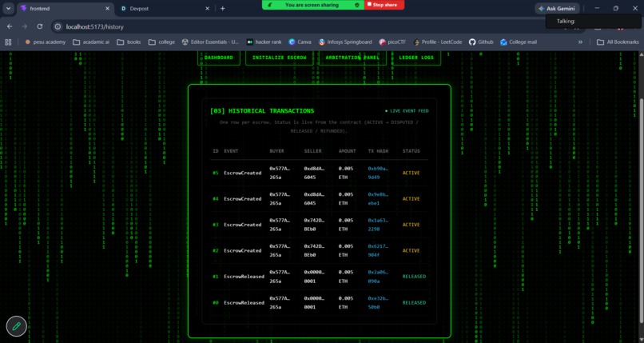Click RELEASED status of escrow #0
Image resolution: width=644 pixels, height=343 pixels.
point(414,303)
